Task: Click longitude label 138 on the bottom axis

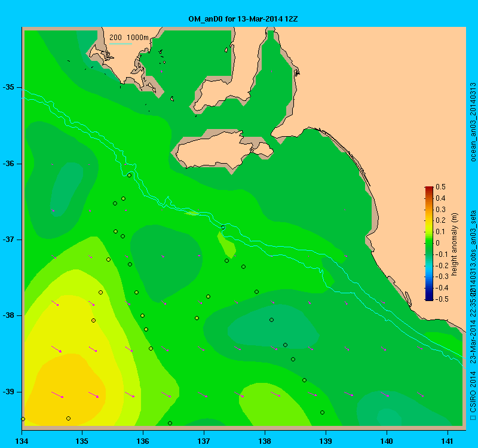Action: (265, 441)
